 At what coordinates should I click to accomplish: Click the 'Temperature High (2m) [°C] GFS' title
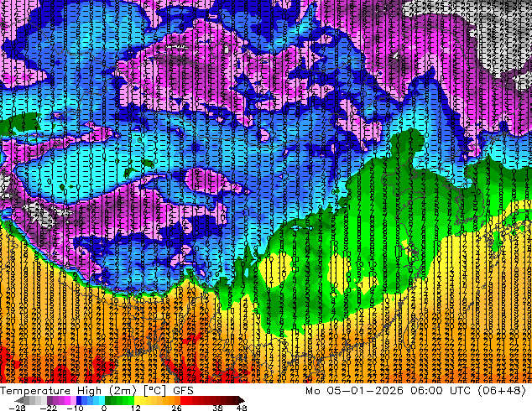coord(96,391)
